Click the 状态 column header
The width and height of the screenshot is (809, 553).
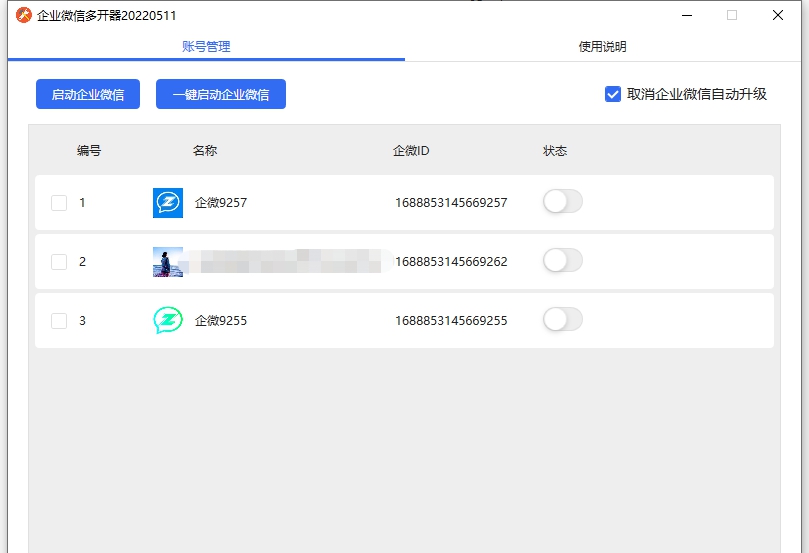coord(555,151)
